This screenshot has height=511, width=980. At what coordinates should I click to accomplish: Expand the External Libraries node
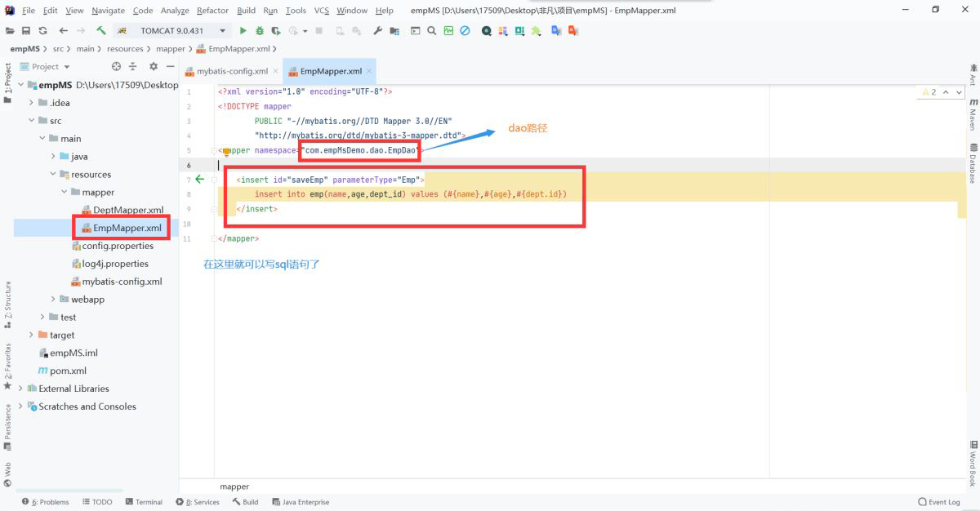coord(20,389)
